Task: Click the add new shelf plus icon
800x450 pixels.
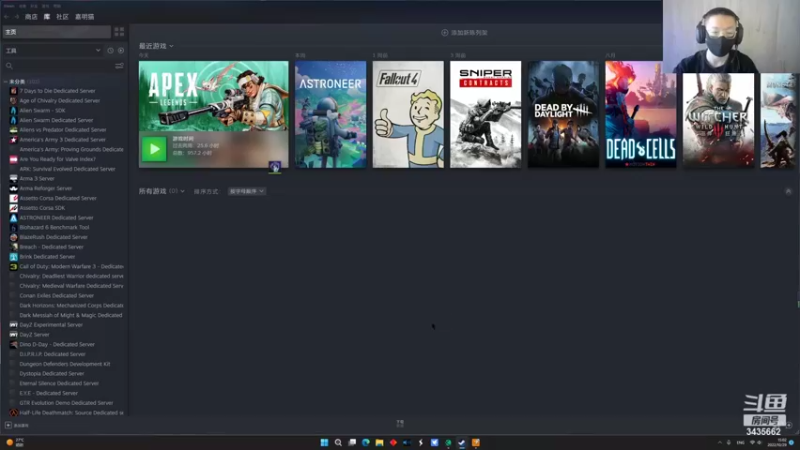Action: coord(444,33)
